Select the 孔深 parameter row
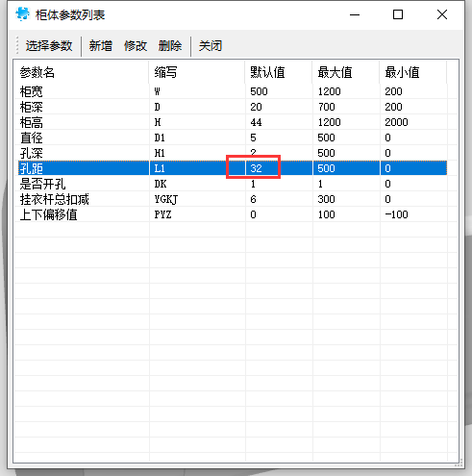 (x=233, y=153)
